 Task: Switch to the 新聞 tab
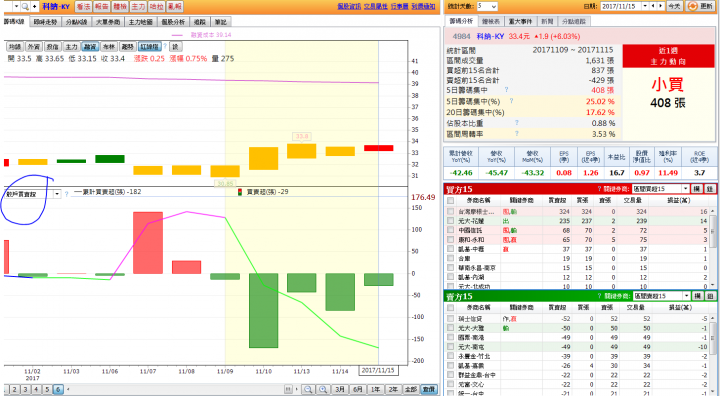click(547, 21)
